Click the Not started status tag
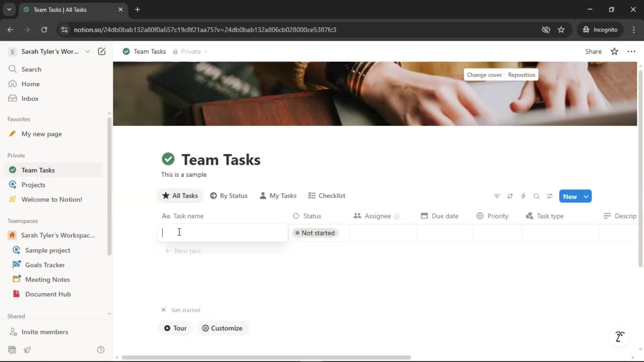Screen dimensions: 644x362 [x=315, y=233]
